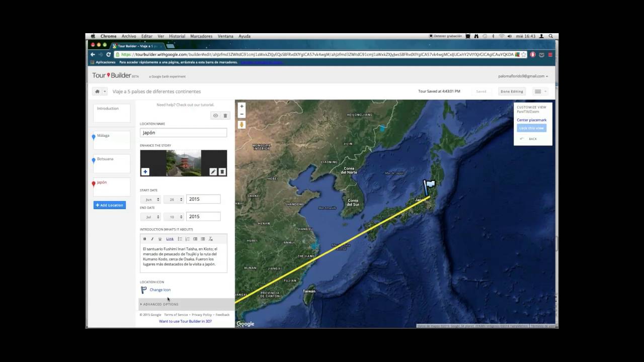
Task: Remove photo with trash icon on image
Action: click(222, 171)
